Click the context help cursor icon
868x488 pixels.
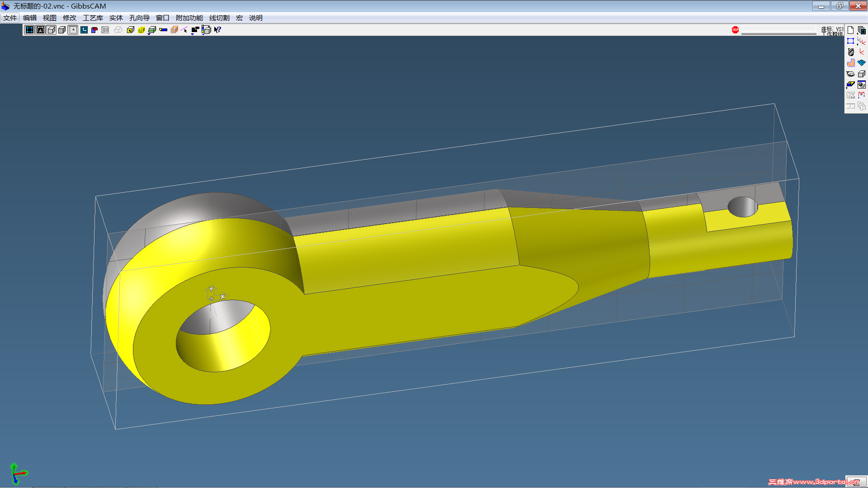click(x=217, y=30)
